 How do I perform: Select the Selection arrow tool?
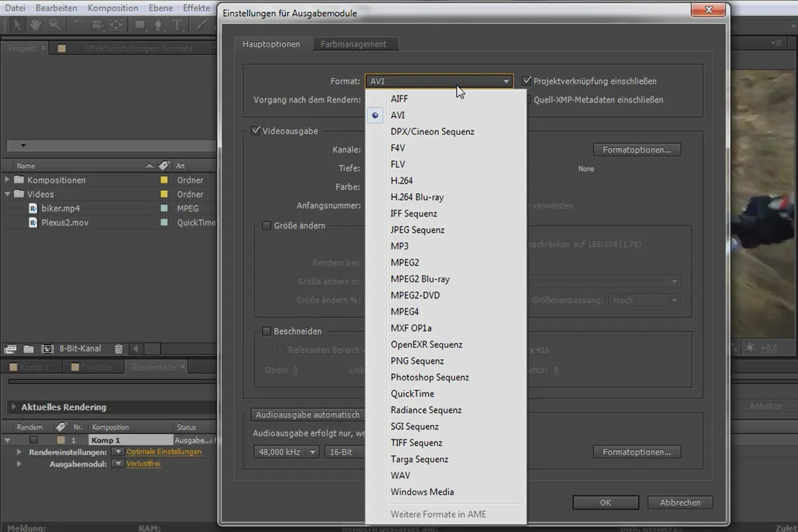tap(19, 25)
